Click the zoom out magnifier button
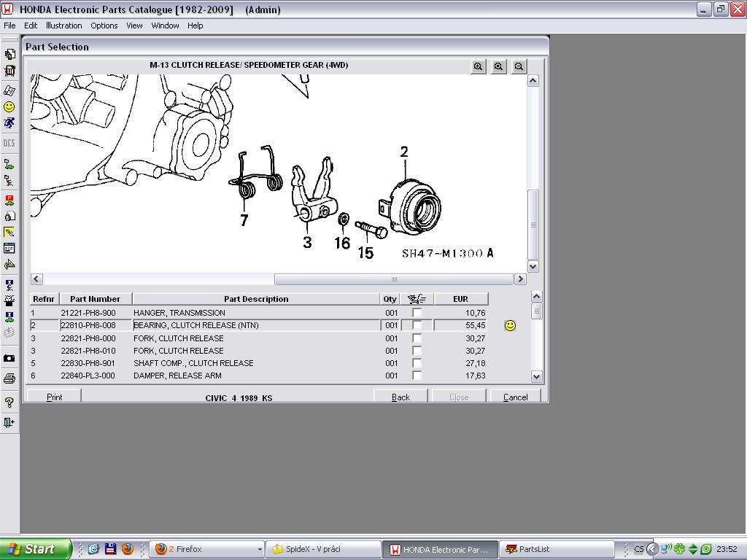 (x=519, y=66)
